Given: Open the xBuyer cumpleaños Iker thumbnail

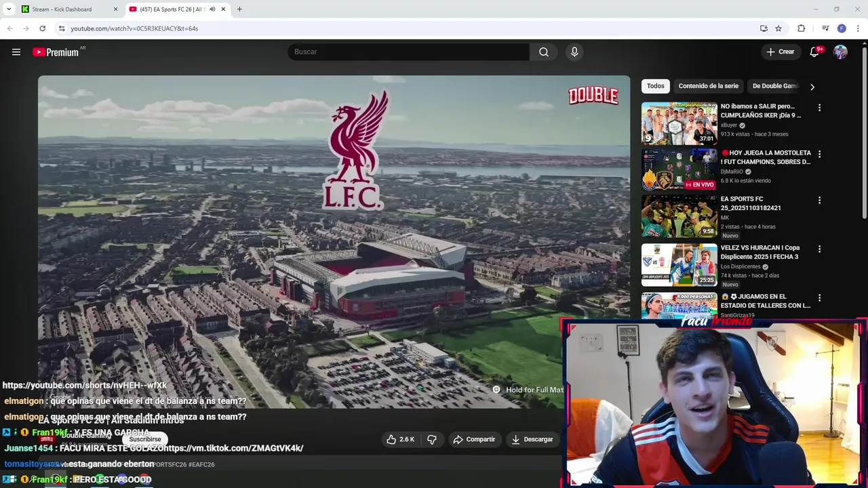Looking at the screenshot, I should [679, 123].
